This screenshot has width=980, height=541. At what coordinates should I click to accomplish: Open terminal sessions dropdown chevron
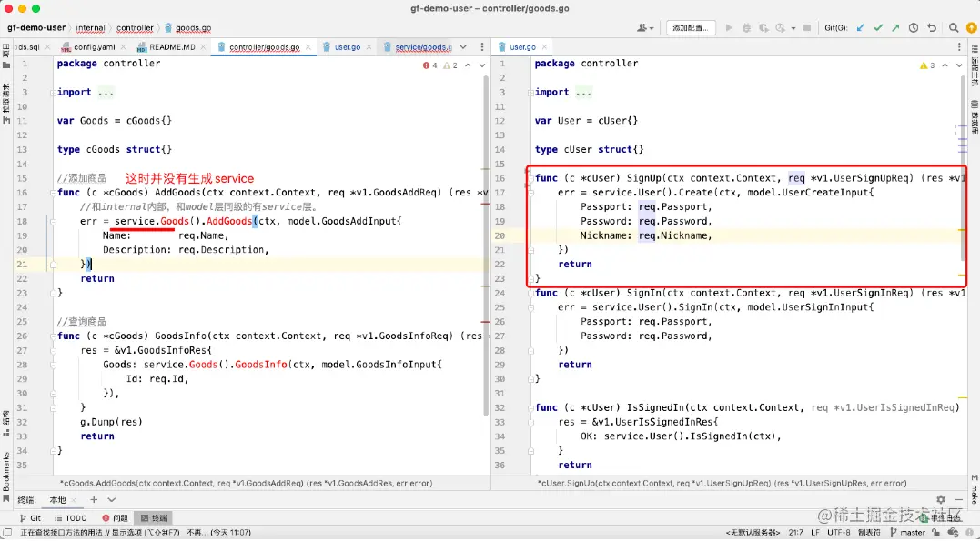[x=112, y=500]
